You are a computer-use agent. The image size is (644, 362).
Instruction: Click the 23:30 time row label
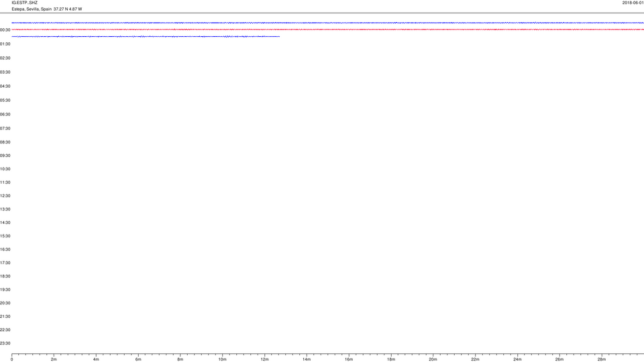(x=5, y=343)
